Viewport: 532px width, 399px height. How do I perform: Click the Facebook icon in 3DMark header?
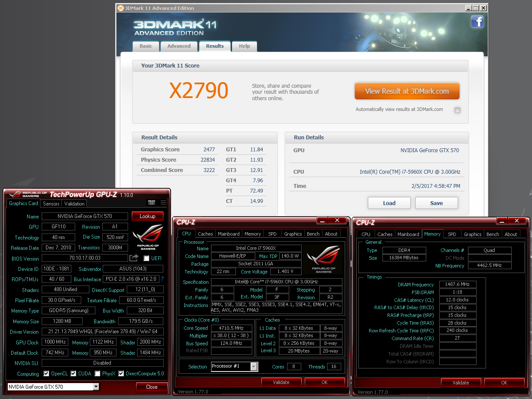pos(477,21)
